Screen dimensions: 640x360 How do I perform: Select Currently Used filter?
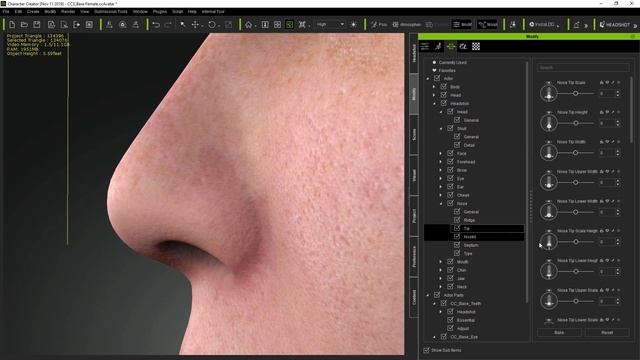click(452, 62)
